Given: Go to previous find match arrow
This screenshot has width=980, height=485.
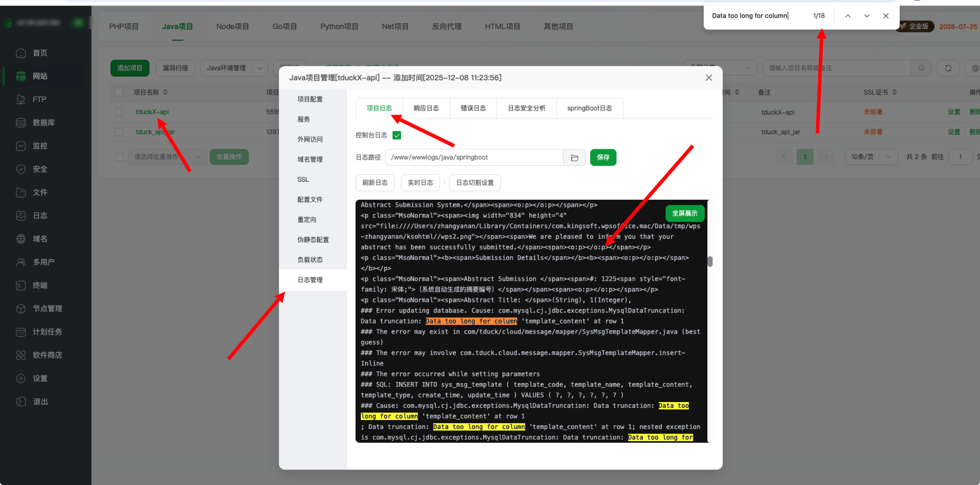Looking at the screenshot, I should (847, 16).
